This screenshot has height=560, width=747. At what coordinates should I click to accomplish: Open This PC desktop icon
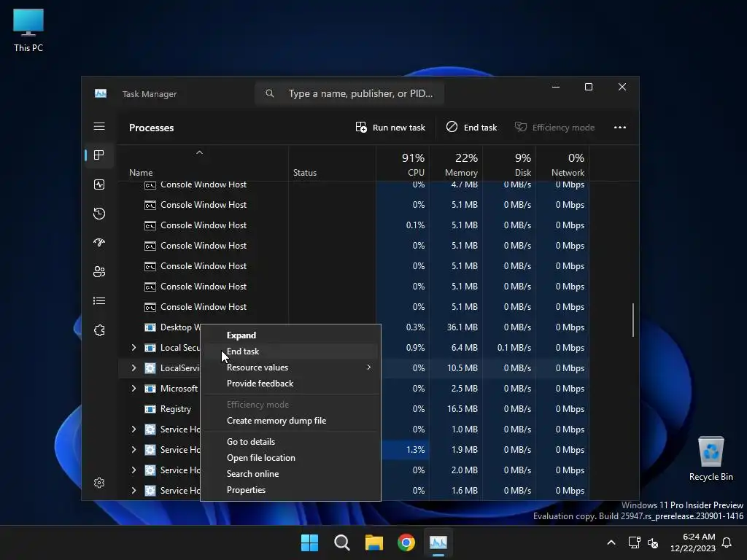(x=28, y=30)
